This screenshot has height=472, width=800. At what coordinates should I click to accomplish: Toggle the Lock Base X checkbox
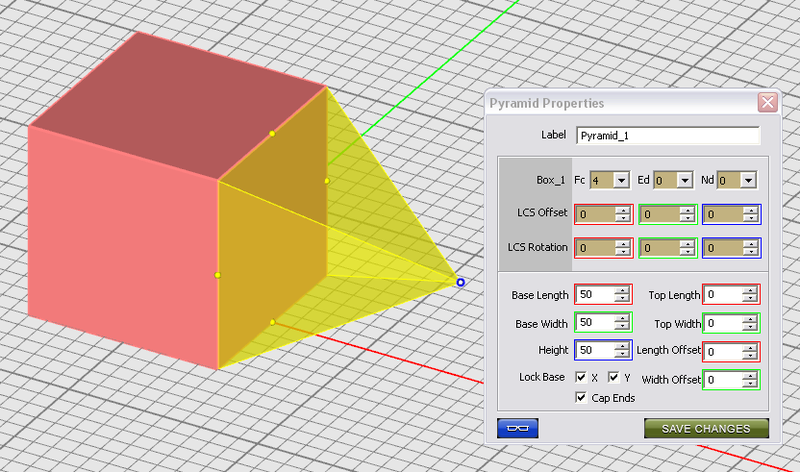pos(583,378)
